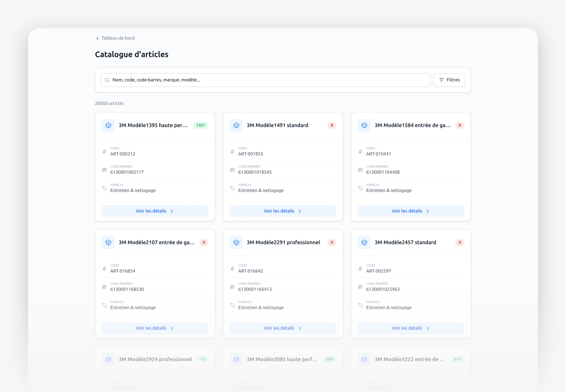Click the red 0 badge on 3M Modèle2291
The width and height of the screenshot is (566, 392).
[x=332, y=243]
